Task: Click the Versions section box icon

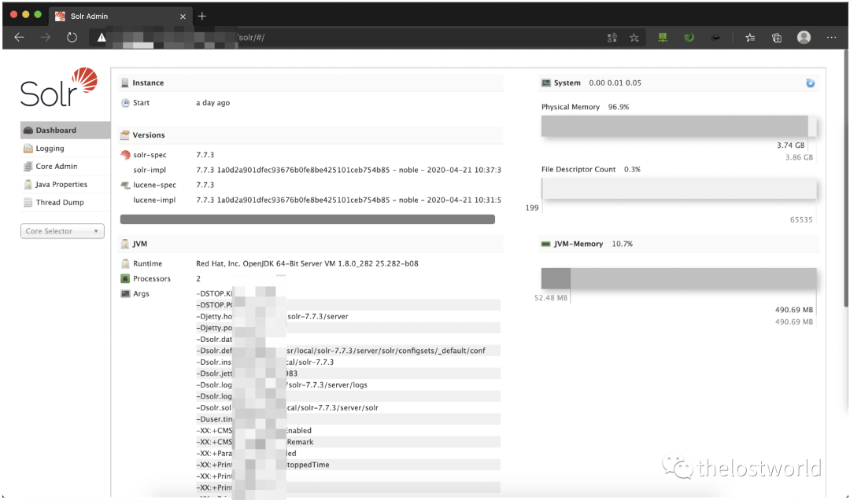Action: (x=124, y=134)
